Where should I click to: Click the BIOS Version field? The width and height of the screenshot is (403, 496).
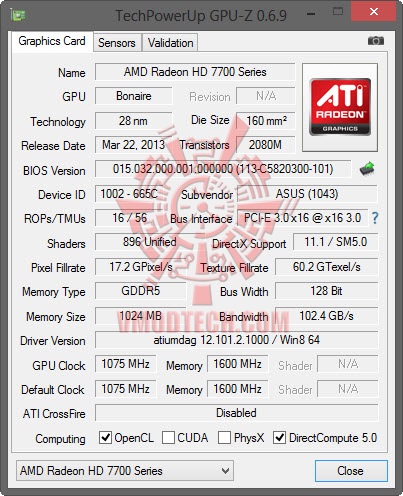click(x=223, y=169)
